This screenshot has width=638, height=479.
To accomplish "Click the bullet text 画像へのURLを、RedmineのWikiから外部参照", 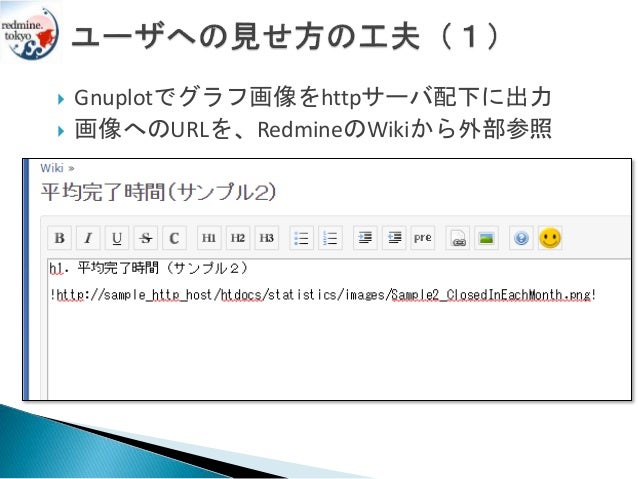I will click(312, 129).
